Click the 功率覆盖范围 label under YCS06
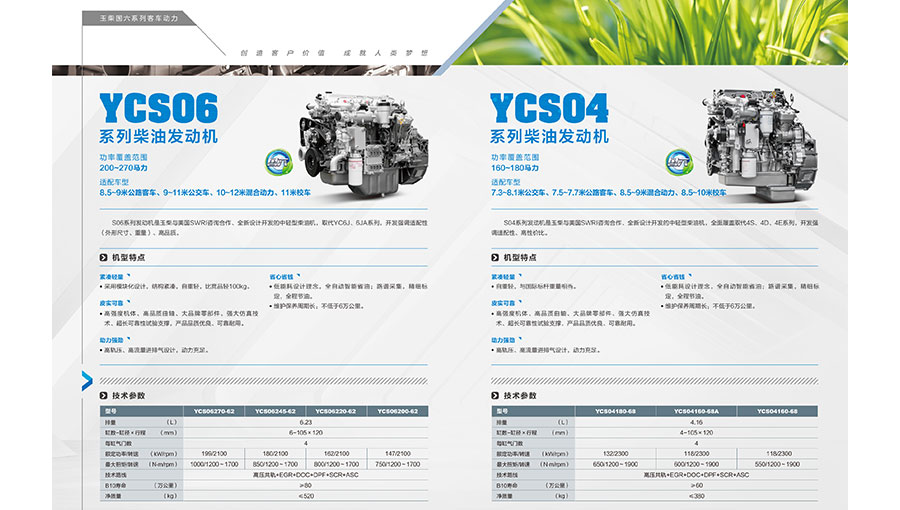Screen dimensions: 900x510 point(123,157)
